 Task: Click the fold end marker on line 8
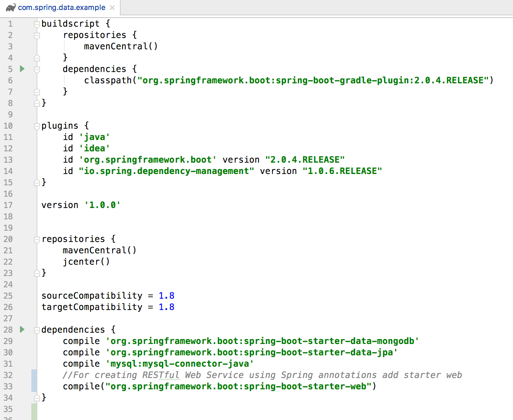(x=37, y=103)
